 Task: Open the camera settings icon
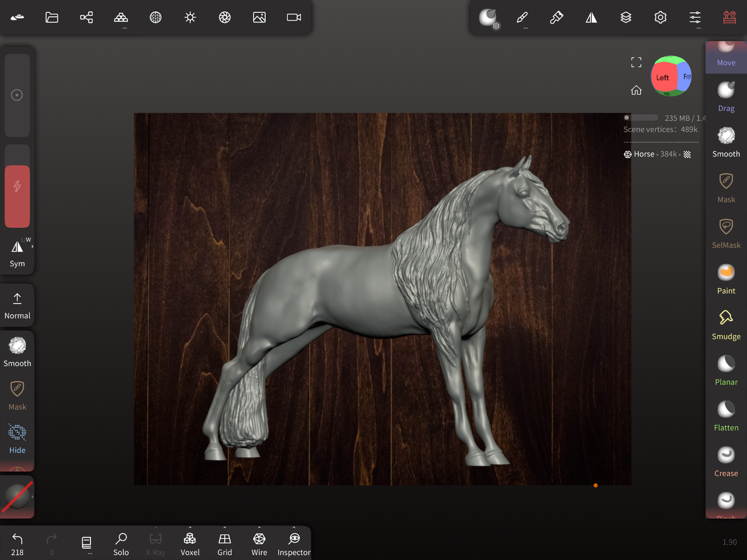pyautogui.click(x=294, y=18)
